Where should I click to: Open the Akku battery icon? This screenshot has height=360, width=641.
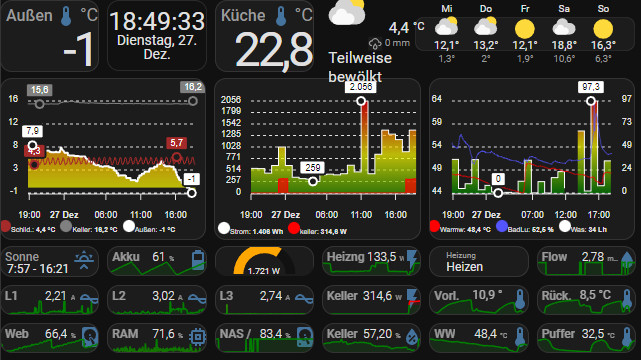pyautogui.click(x=198, y=260)
